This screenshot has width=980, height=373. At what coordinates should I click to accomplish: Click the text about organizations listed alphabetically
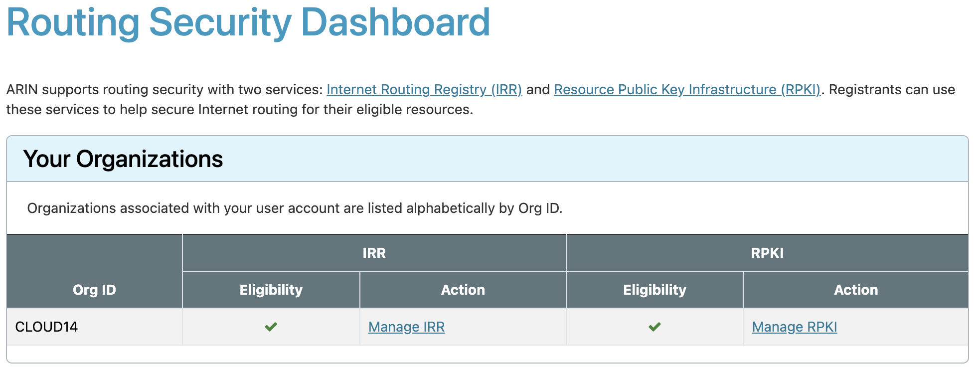(x=294, y=208)
